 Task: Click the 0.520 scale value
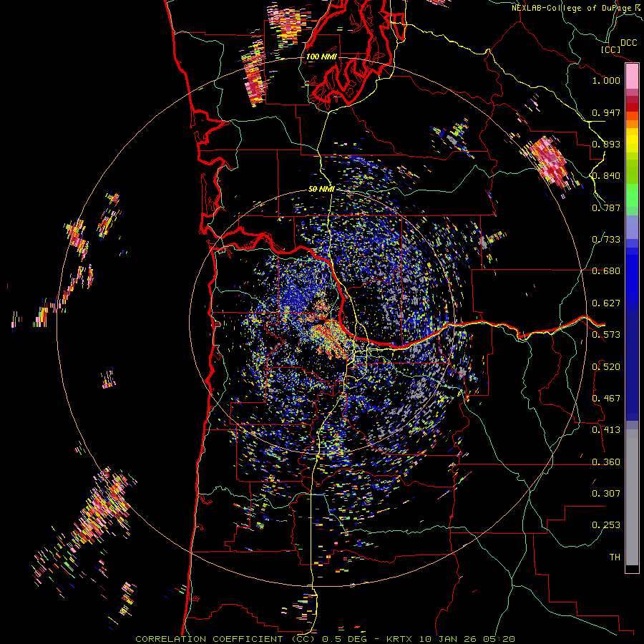tap(606, 367)
